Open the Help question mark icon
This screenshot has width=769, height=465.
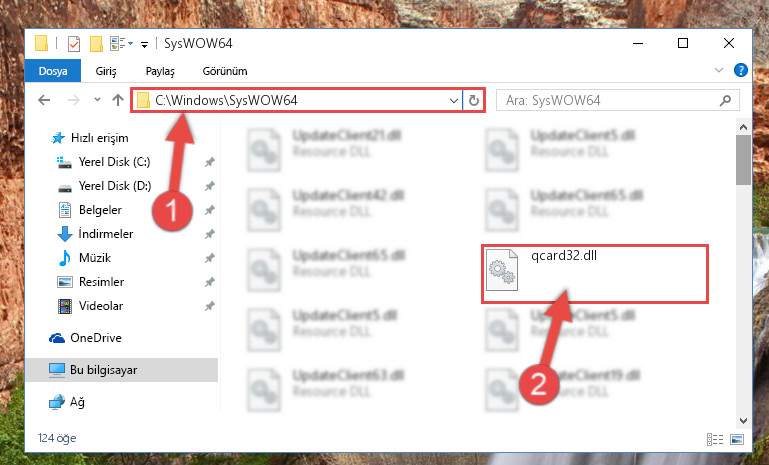(x=741, y=70)
